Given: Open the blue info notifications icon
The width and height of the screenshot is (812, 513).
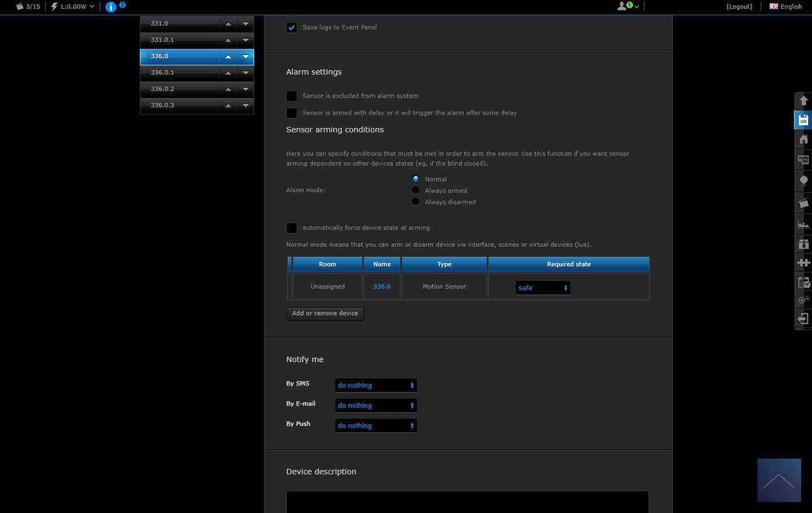Looking at the screenshot, I should point(111,7).
